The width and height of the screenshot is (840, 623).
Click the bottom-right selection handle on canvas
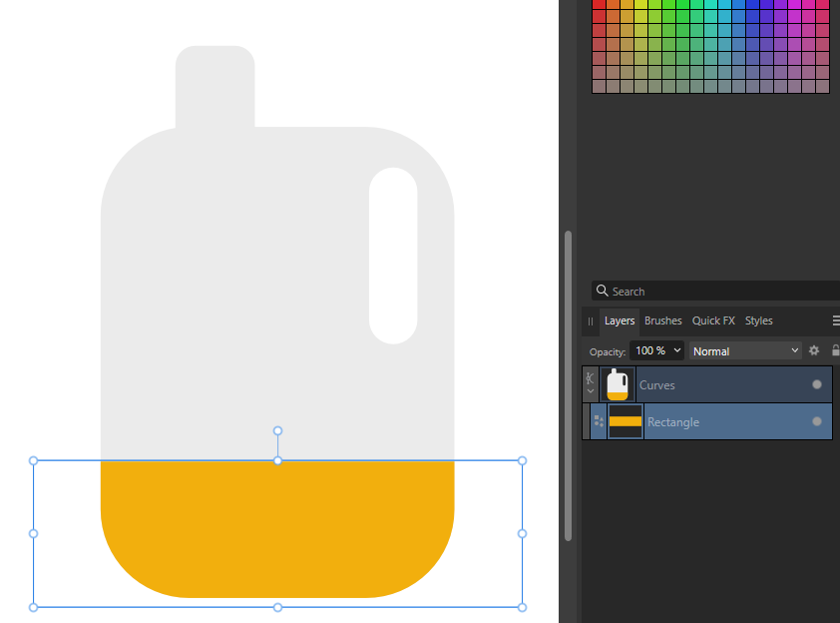tap(523, 607)
